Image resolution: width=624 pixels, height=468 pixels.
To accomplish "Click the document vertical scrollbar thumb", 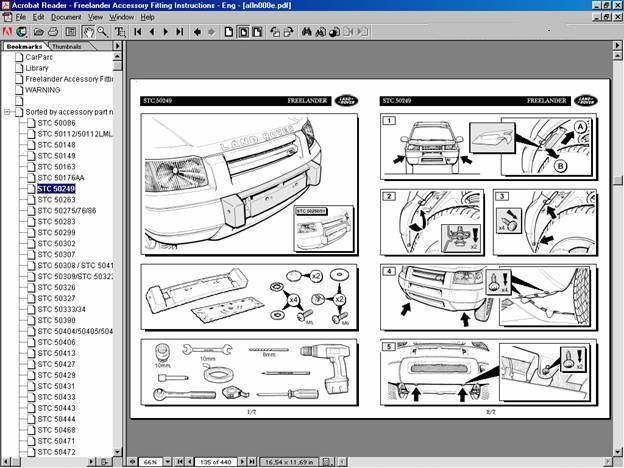I will pyautogui.click(x=618, y=180).
